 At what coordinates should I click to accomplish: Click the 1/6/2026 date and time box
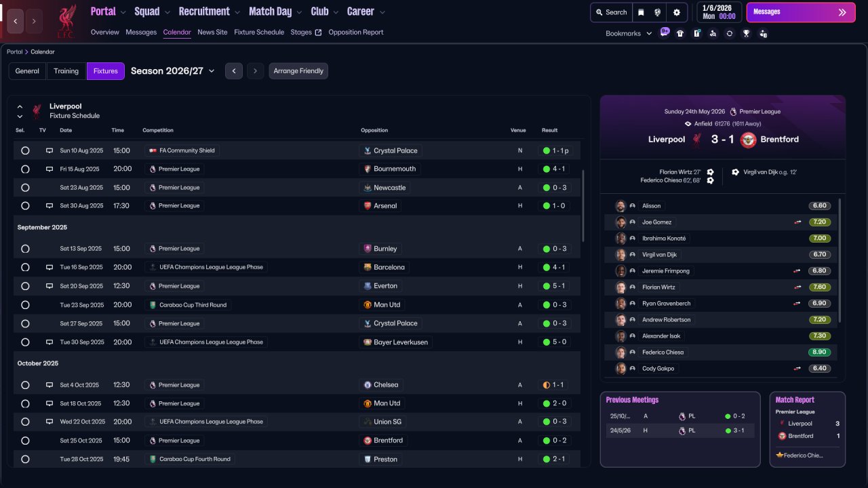[x=719, y=12]
